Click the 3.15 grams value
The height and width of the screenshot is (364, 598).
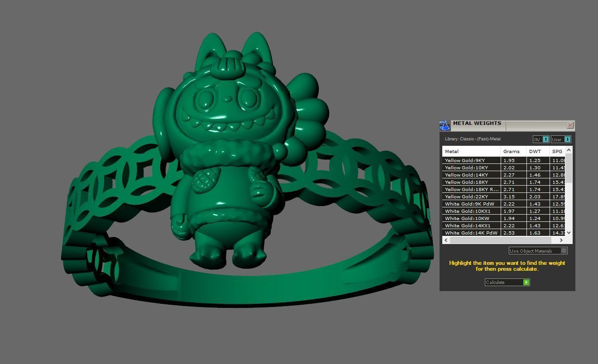pos(508,196)
